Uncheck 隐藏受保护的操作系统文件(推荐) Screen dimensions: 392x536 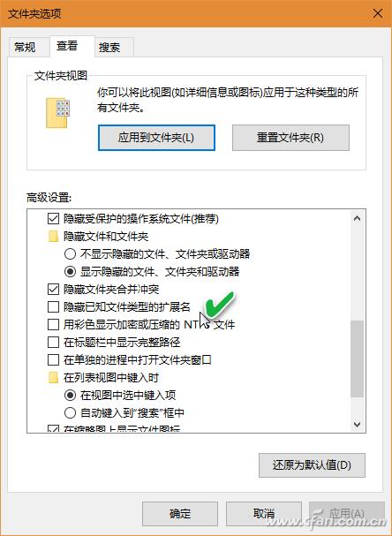[x=53, y=219]
